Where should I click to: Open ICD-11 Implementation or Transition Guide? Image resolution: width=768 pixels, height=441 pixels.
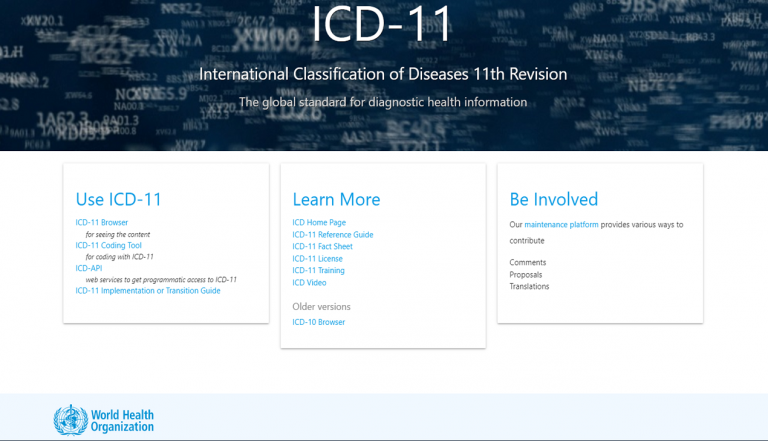click(x=148, y=291)
